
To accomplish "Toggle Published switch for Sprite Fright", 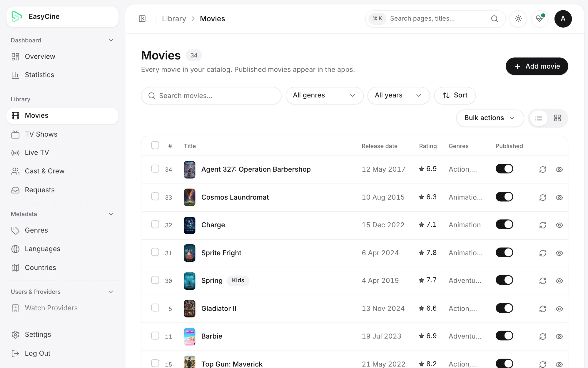I will 504,252.
